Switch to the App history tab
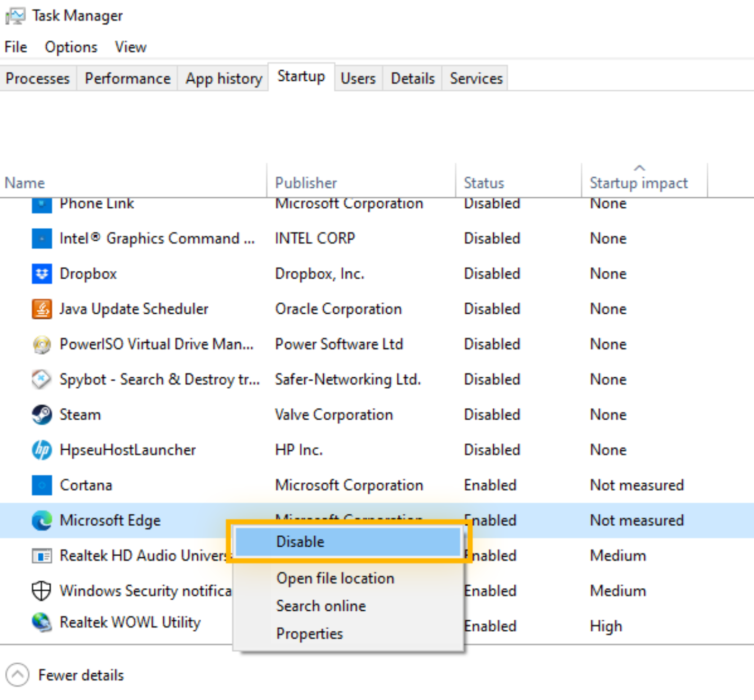754x700 pixels. click(x=224, y=79)
